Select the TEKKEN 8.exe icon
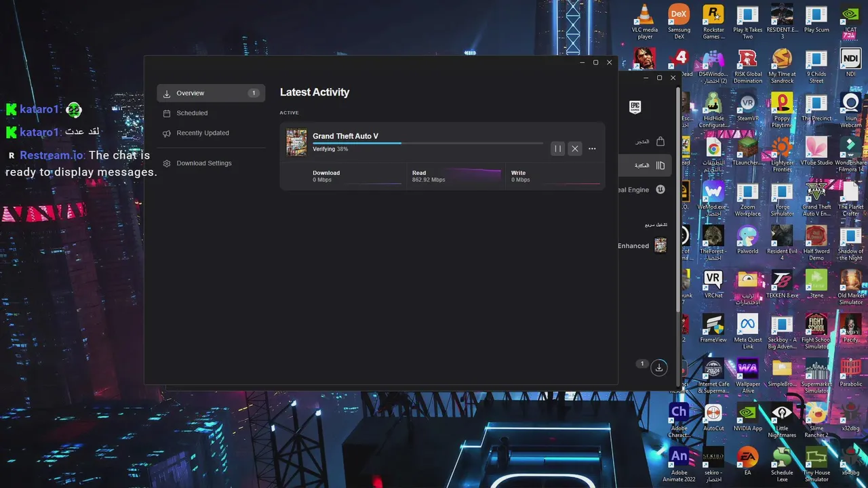Image resolution: width=868 pixels, height=488 pixels. tap(782, 284)
